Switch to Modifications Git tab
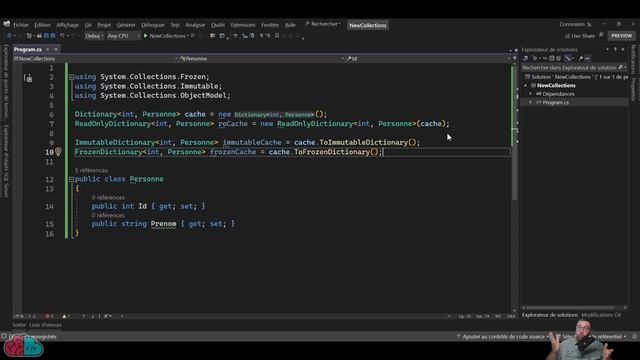The height and width of the screenshot is (360, 640). tap(601, 315)
